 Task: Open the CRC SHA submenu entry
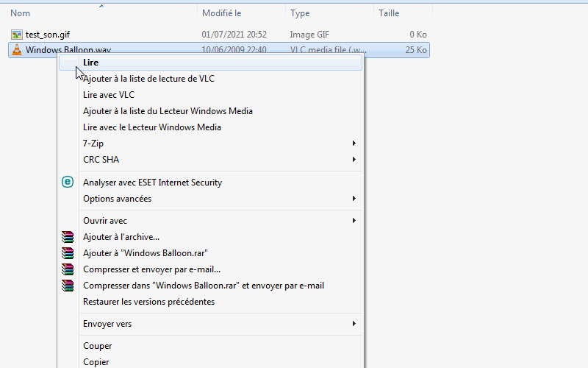coord(210,159)
